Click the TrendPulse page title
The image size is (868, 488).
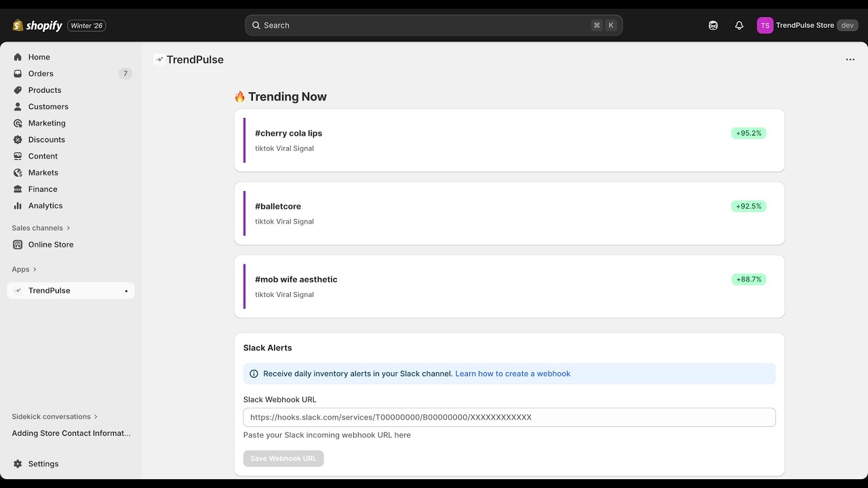[x=195, y=60]
